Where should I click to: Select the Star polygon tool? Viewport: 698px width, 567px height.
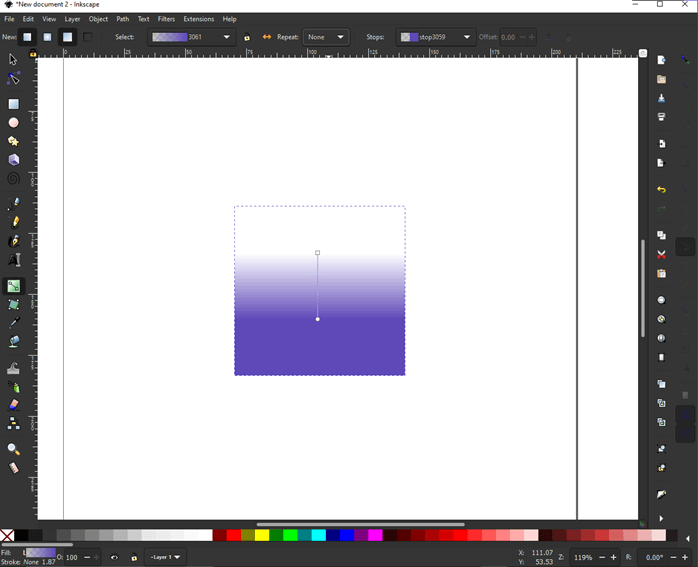(x=13, y=142)
